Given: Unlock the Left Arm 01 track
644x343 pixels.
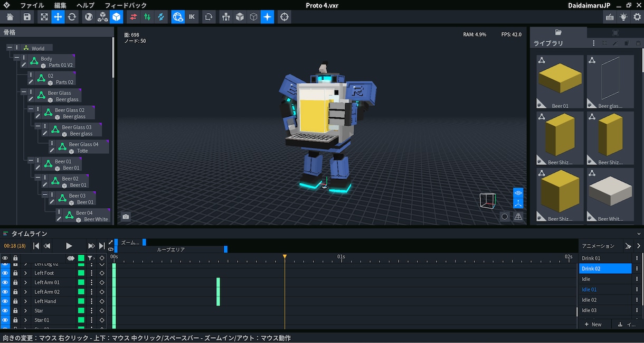Looking at the screenshot, I should click(15, 283).
